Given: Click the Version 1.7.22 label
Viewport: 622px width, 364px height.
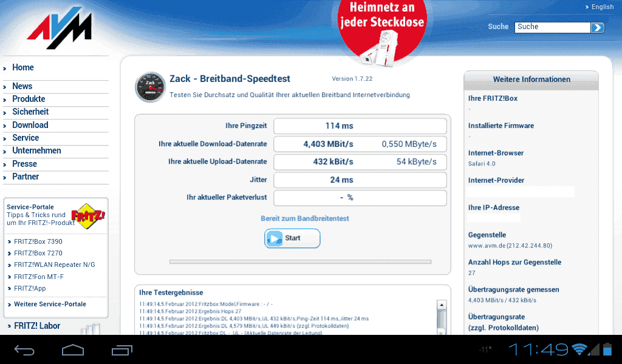Looking at the screenshot, I should click(x=352, y=78).
